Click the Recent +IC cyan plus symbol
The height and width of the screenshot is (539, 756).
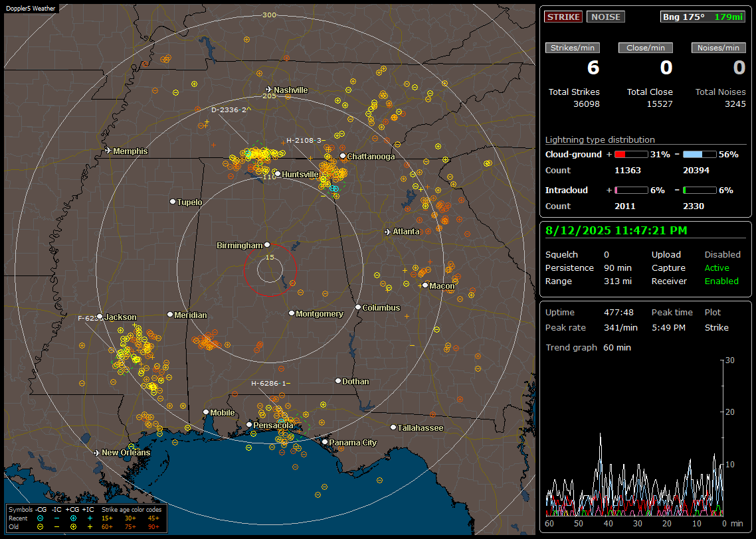click(90, 518)
